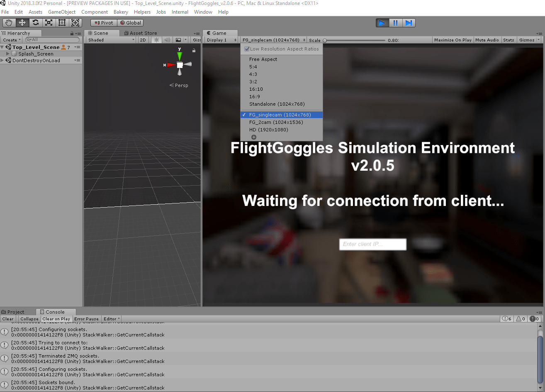Enable Maximize On Play
Viewport: 545px width, 392px height.
(x=453, y=39)
